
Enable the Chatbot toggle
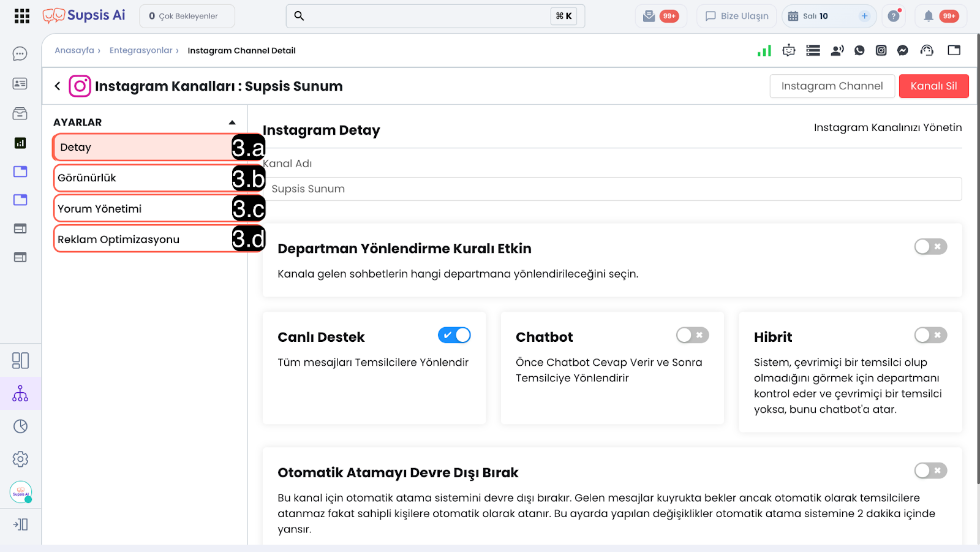tap(692, 335)
